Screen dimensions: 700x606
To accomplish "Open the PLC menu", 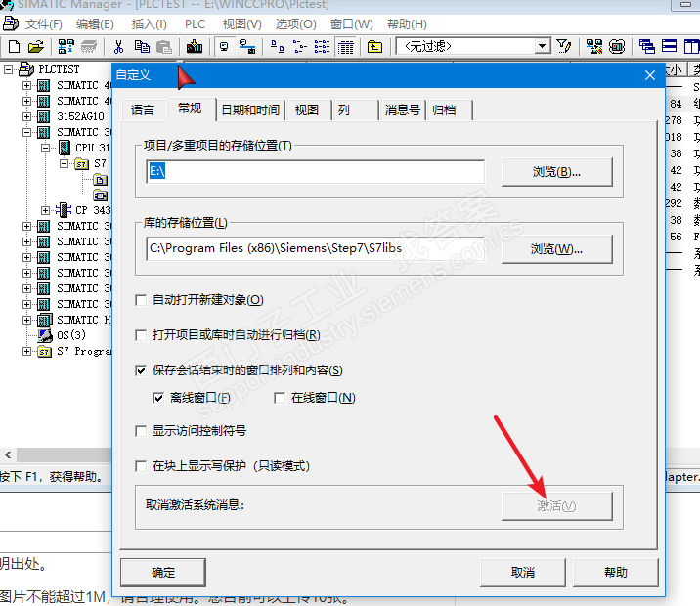I will pos(196,24).
